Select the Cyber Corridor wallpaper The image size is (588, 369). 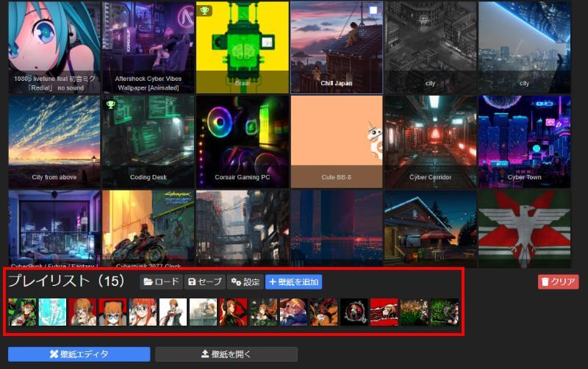click(x=431, y=142)
